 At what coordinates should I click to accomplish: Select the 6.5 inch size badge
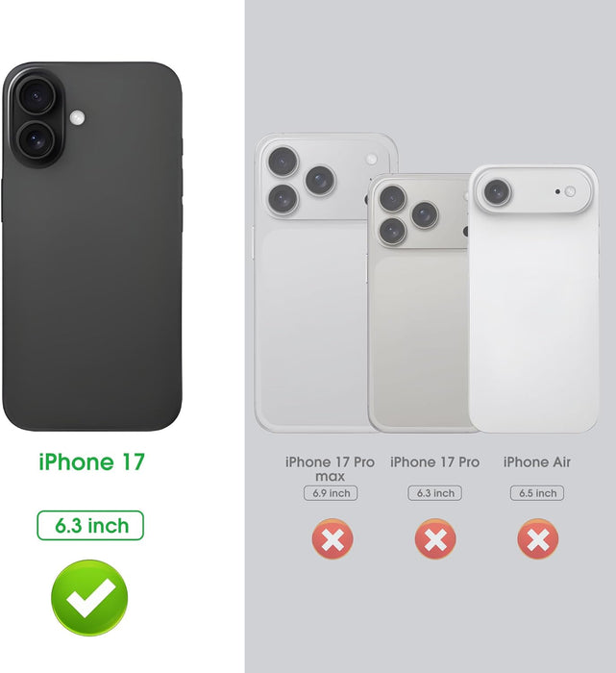[537, 493]
